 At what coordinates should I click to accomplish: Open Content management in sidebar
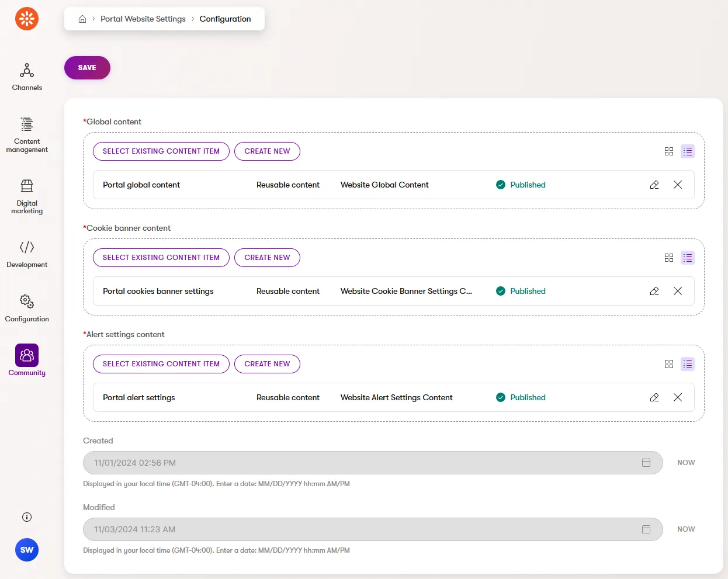pyautogui.click(x=27, y=134)
